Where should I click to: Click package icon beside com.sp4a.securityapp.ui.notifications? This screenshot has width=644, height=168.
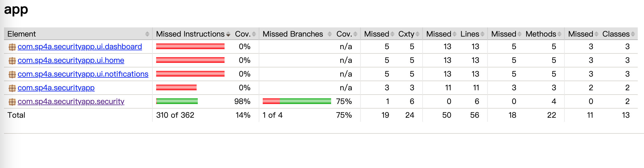tap(12, 75)
